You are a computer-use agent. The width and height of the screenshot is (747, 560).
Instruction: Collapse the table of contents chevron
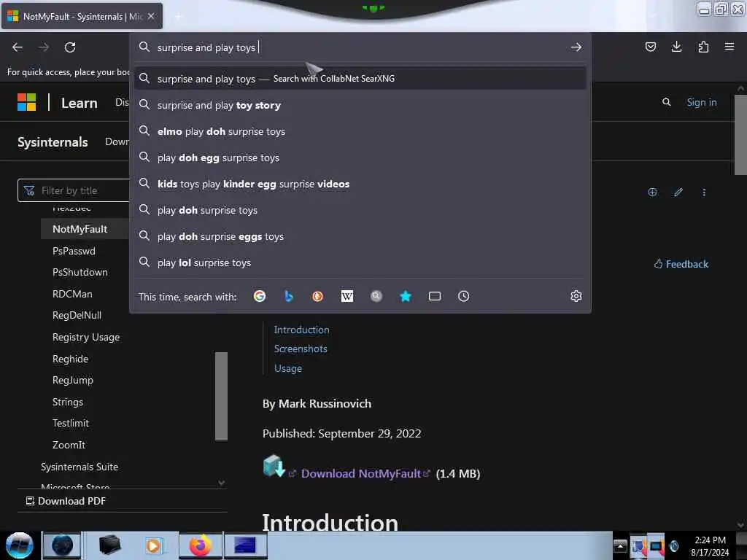pos(222,483)
